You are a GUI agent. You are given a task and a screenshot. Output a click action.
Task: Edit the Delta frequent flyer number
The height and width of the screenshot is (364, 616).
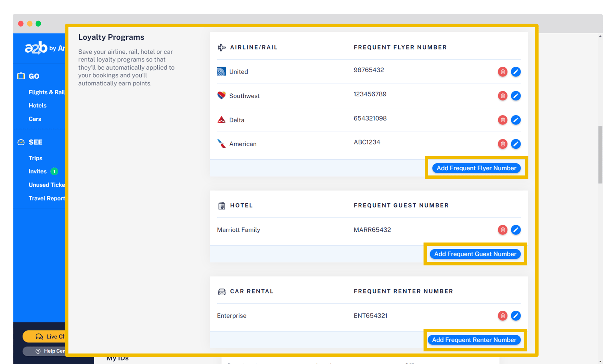point(516,120)
